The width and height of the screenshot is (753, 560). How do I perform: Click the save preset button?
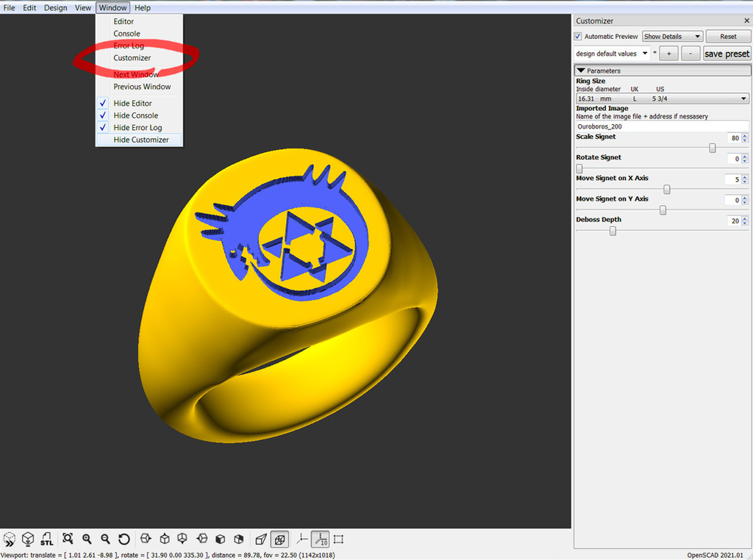[727, 53]
